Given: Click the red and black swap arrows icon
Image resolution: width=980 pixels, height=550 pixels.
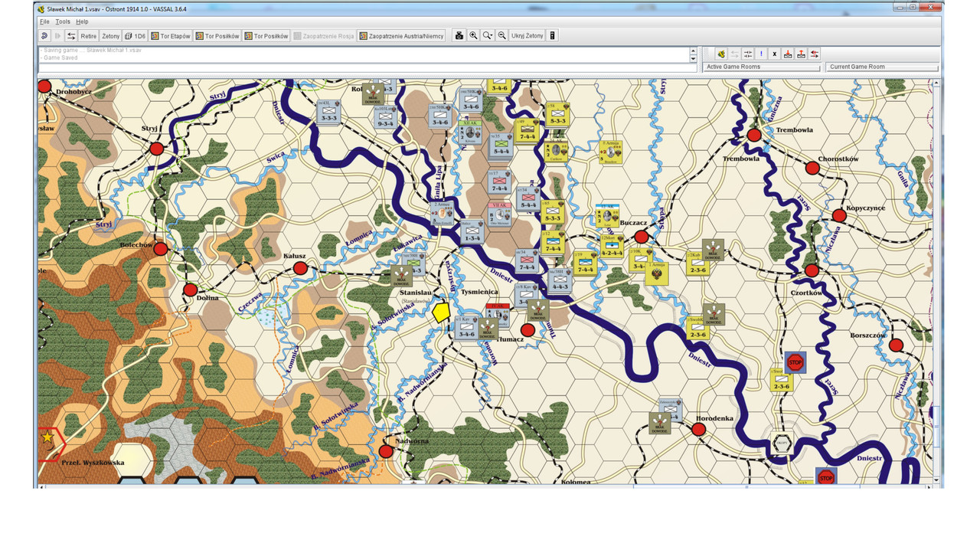Looking at the screenshot, I should (815, 54).
